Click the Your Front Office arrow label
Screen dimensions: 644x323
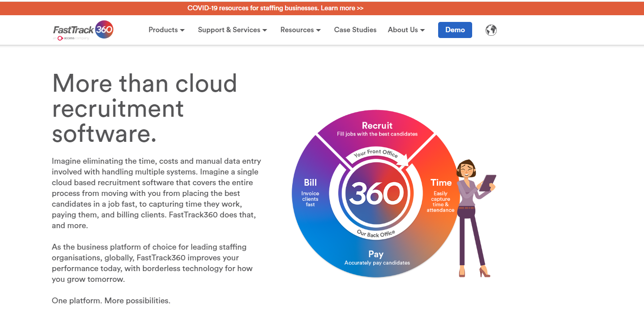376,154
